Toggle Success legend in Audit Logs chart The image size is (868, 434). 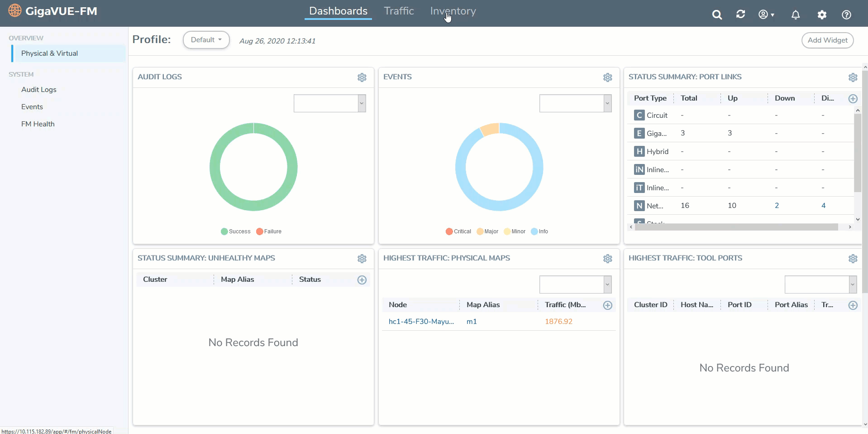tap(236, 231)
